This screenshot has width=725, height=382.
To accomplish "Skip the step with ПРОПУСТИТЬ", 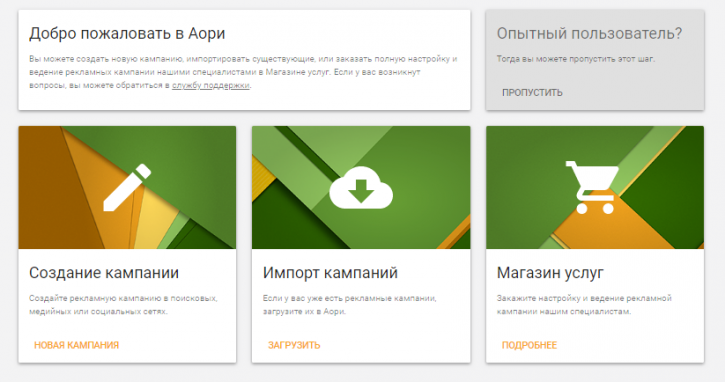I will (x=532, y=92).
